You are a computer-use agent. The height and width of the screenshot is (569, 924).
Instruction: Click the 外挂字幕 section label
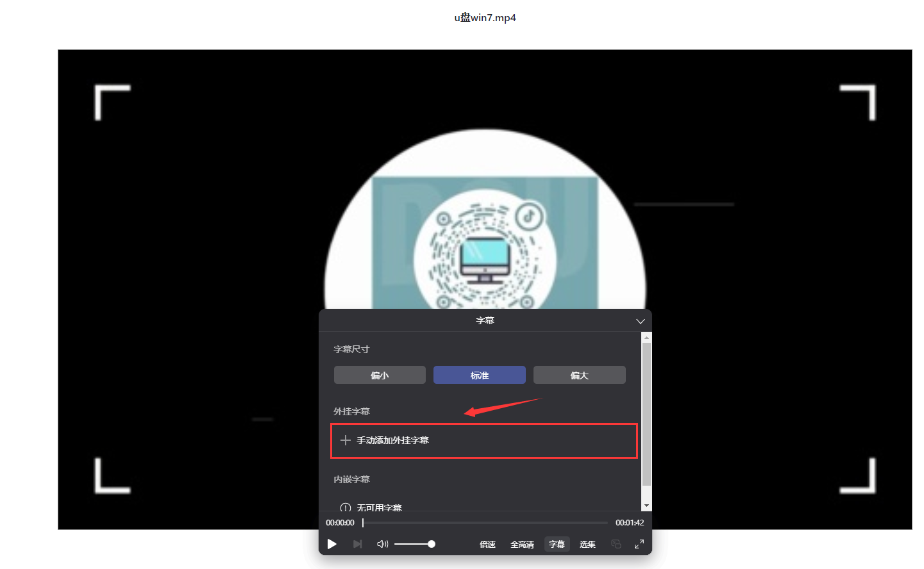(x=351, y=411)
